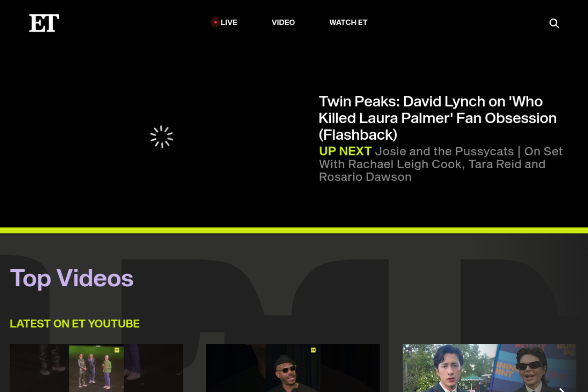Click the red live indicator dot

coord(215,22)
